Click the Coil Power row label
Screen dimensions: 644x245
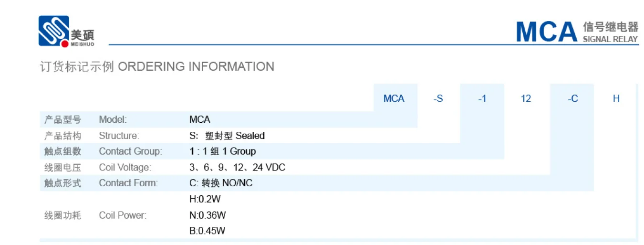pyautogui.click(x=123, y=215)
